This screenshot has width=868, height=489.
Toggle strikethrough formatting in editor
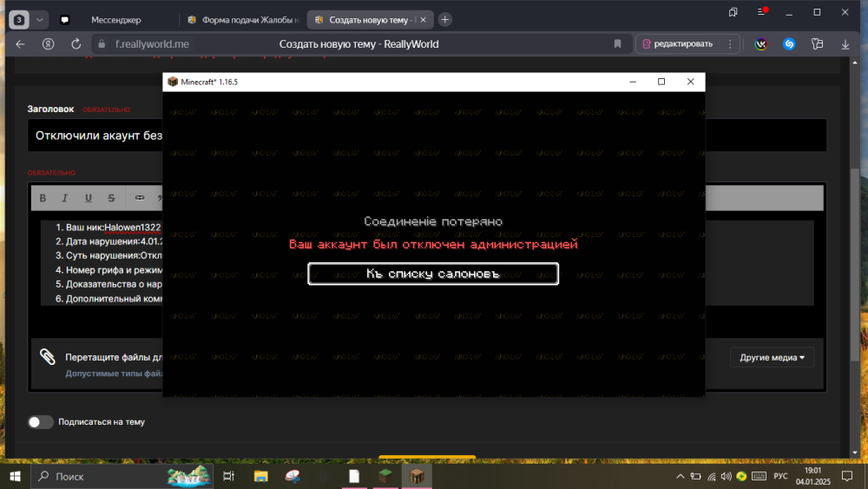click(111, 198)
